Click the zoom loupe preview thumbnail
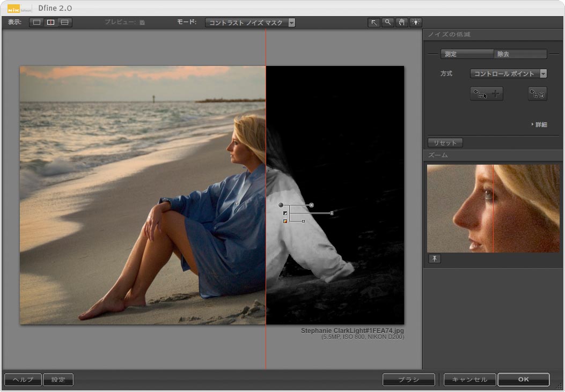Screen dimensions: 565x392 tap(493, 209)
